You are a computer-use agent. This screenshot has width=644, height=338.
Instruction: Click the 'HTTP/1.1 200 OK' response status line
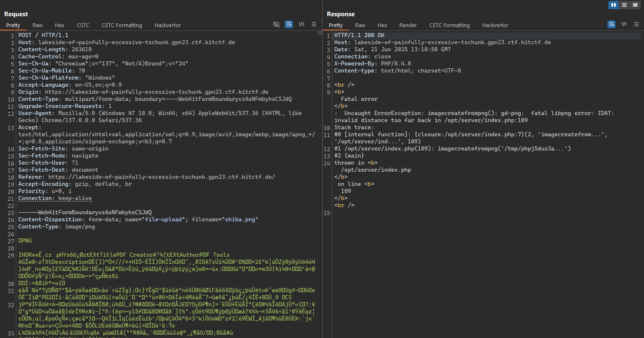pyautogui.click(x=359, y=35)
